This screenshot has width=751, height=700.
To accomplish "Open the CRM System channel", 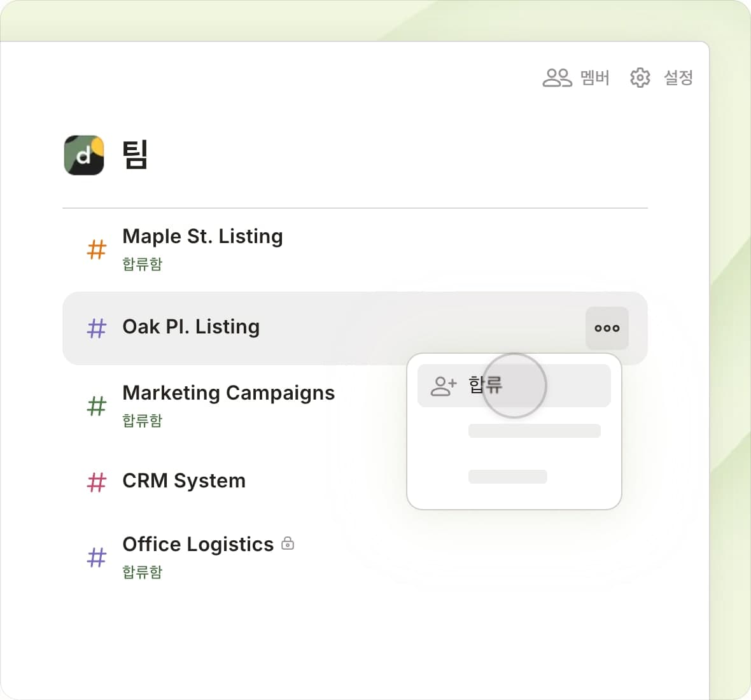I will click(183, 480).
